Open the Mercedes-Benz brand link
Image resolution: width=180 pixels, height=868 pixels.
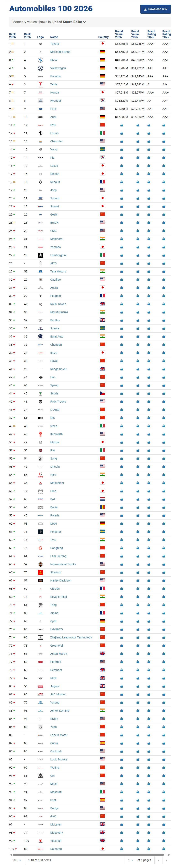60,52
